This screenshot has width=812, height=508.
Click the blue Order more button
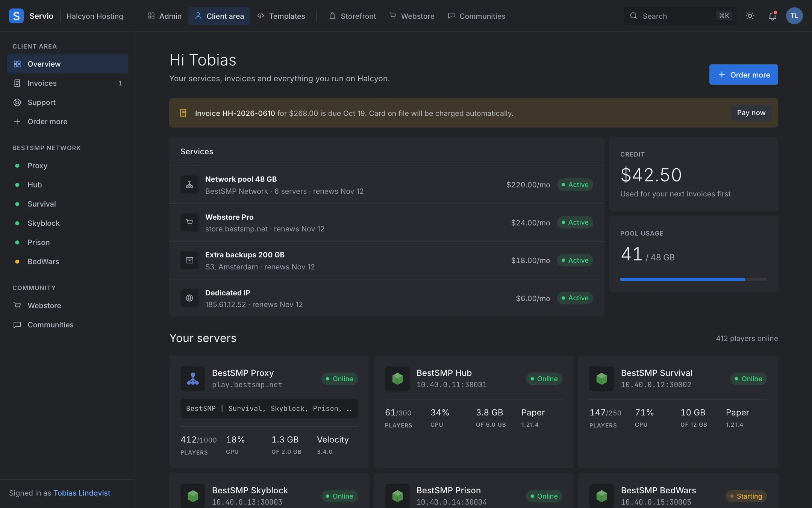point(744,75)
